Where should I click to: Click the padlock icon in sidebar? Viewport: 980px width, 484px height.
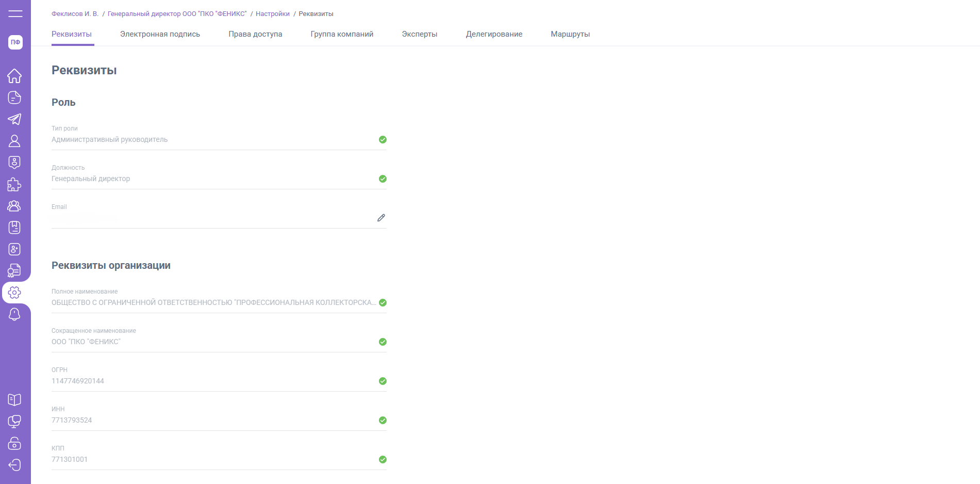click(14, 443)
